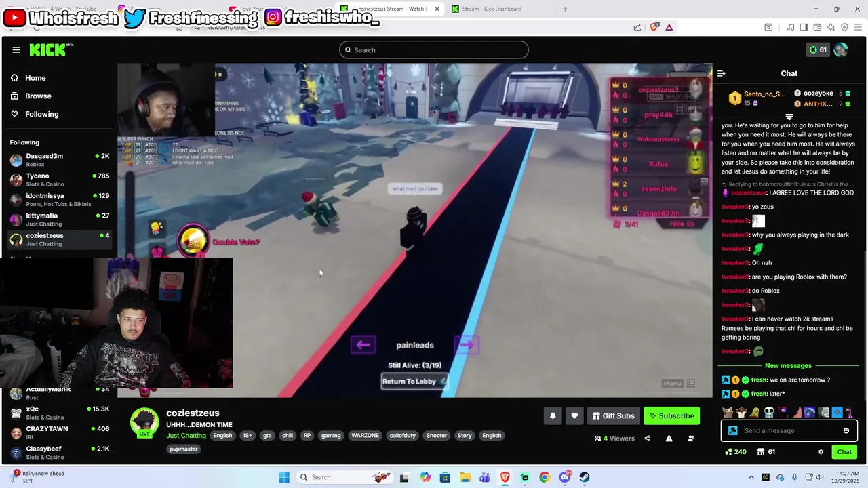
Task: Select the pvpmaster tag
Action: click(184, 449)
